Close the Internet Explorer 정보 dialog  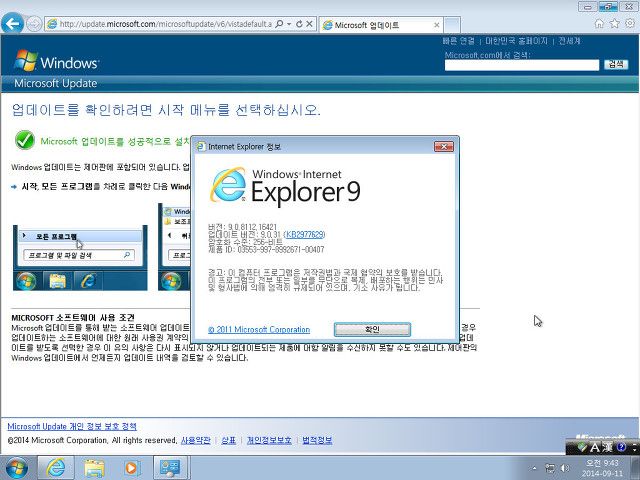444,146
